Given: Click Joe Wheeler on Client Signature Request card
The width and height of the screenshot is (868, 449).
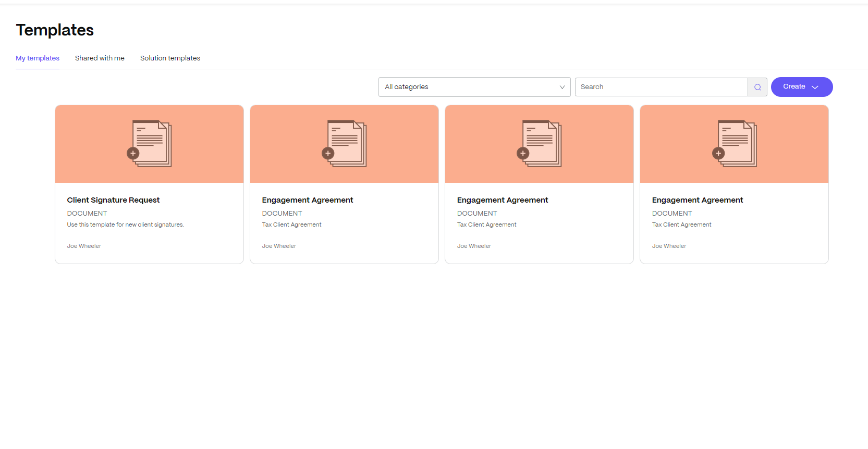Looking at the screenshot, I should 84,246.
